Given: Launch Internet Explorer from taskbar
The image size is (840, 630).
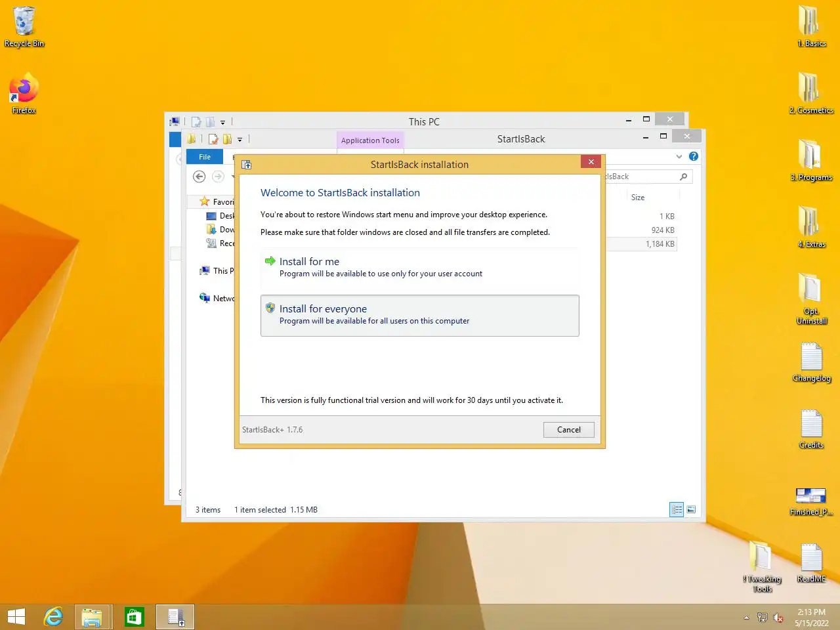Looking at the screenshot, I should pyautogui.click(x=53, y=617).
